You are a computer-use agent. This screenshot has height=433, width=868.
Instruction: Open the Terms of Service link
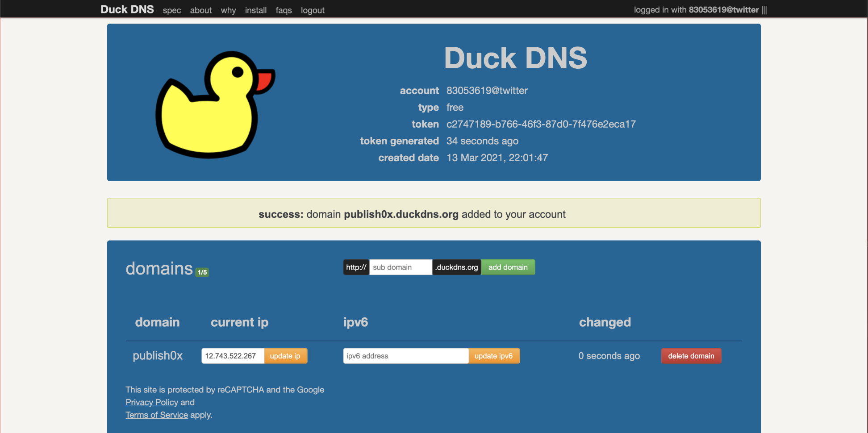tap(157, 415)
